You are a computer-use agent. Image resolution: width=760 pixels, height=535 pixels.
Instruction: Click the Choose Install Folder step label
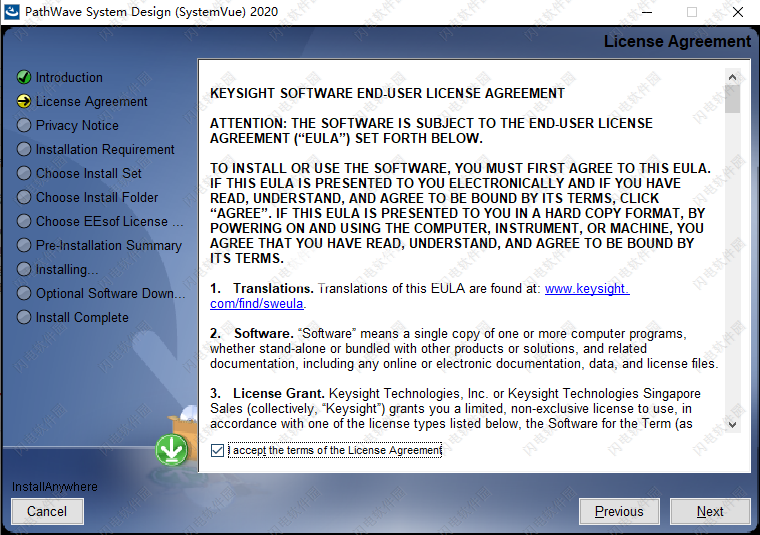(97, 198)
